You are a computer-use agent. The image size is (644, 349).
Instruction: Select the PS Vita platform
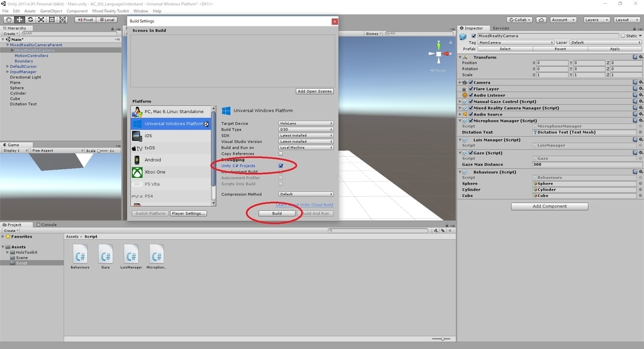click(x=171, y=184)
